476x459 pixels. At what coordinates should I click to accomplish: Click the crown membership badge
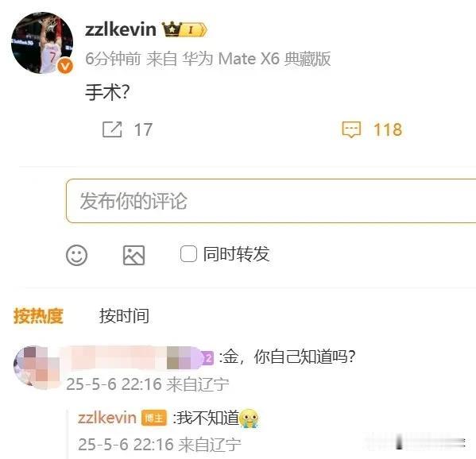[x=184, y=29]
